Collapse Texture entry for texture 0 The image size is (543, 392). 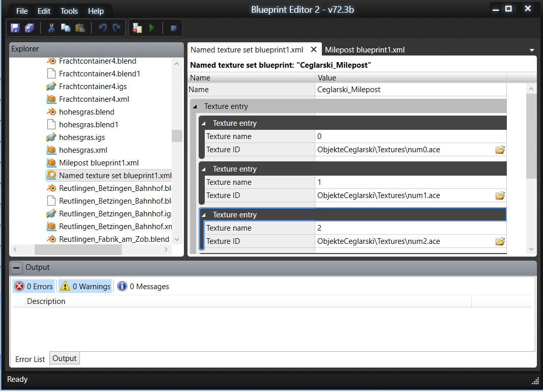point(204,123)
